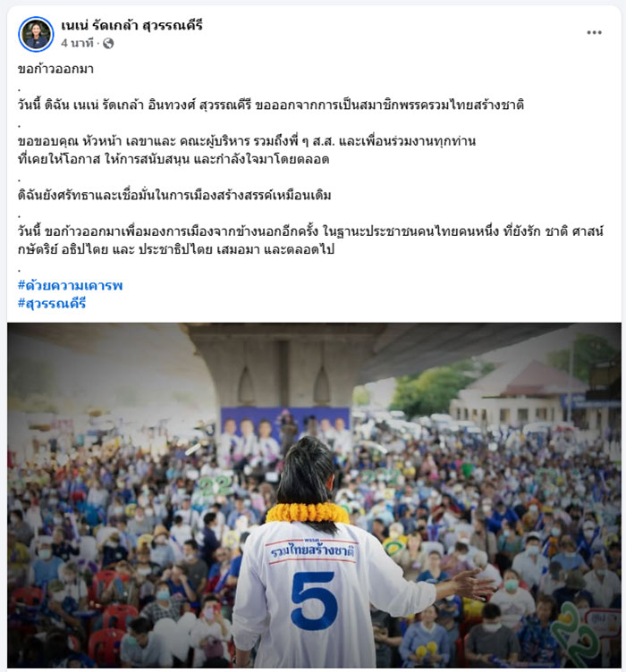
Task: Click the large foreground green 22 sign
Action: point(574,635)
